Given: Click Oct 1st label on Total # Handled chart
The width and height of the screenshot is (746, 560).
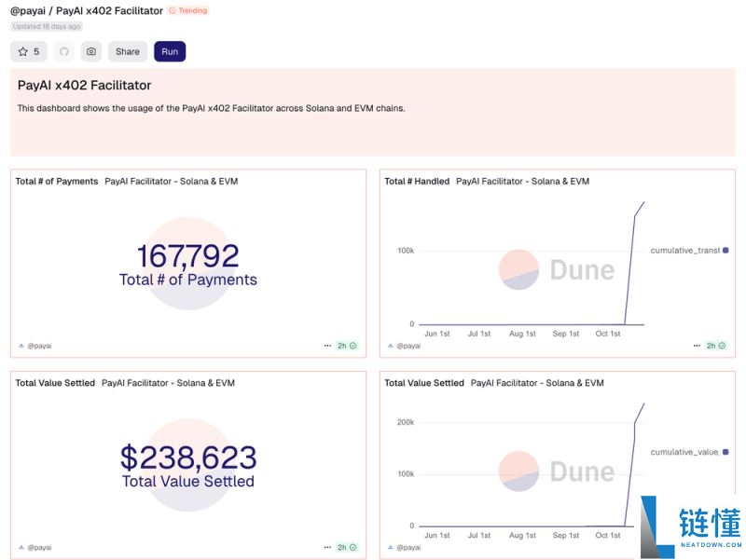Looking at the screenshot, I should click(608, 334).
